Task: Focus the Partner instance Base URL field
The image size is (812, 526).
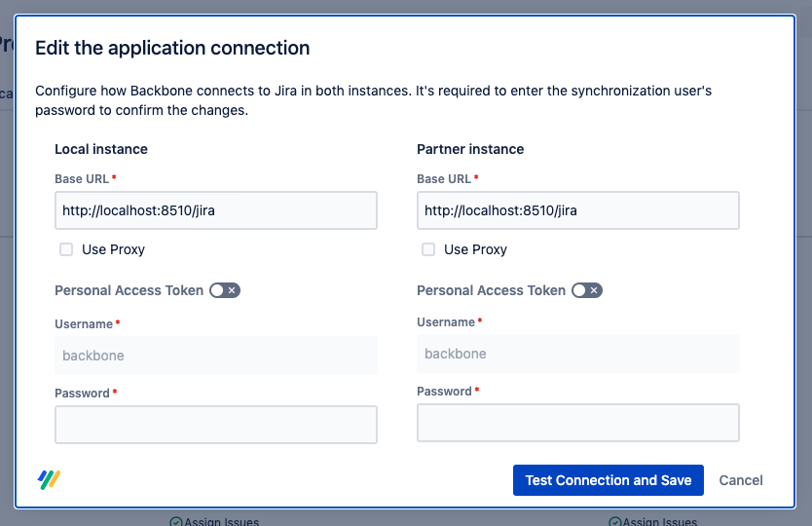Action: click(x=577, y=210)
